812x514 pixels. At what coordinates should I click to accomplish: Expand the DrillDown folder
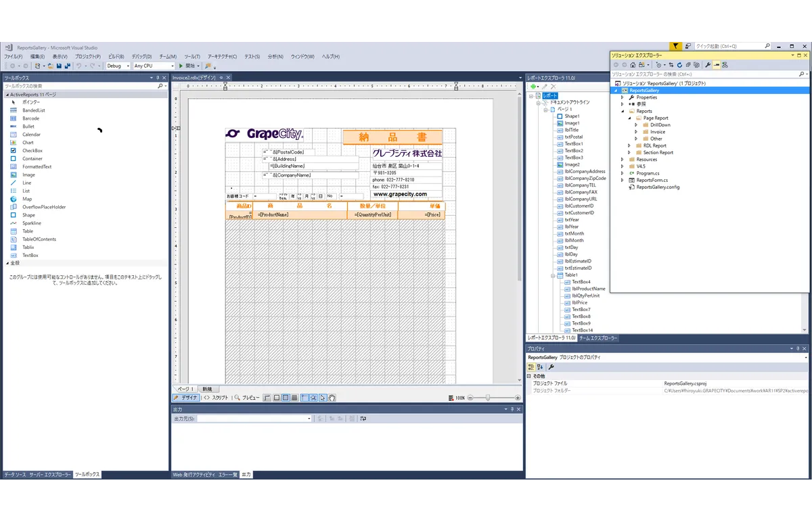(x=636, y=125)
